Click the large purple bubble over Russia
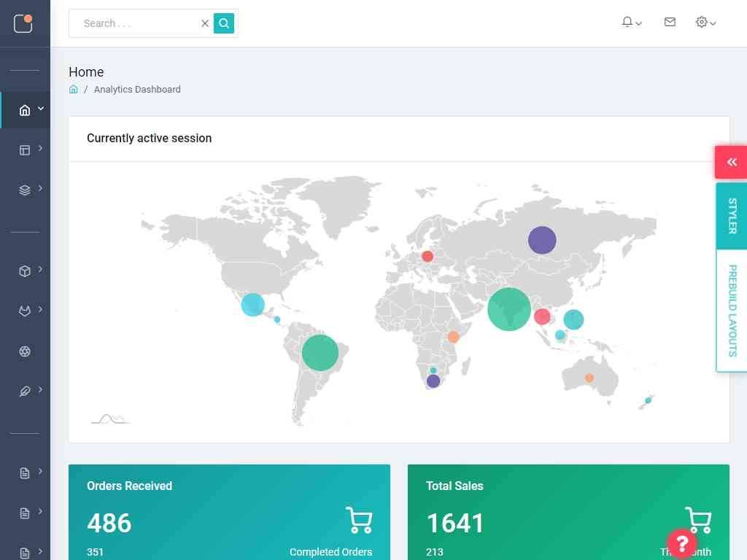 (x=542, y=240)
